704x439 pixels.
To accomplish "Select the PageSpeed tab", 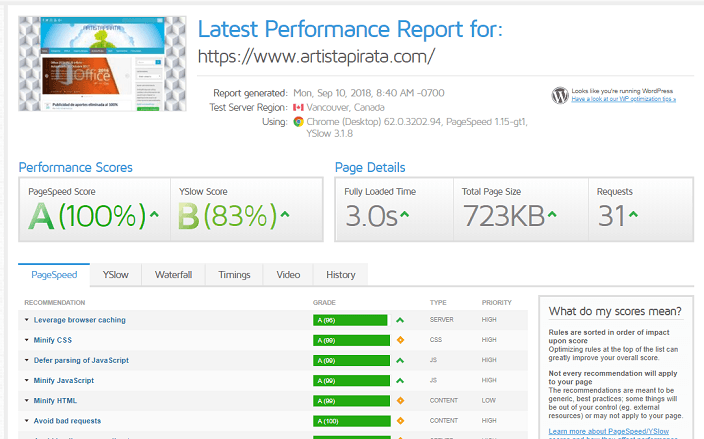I will click(x=54, y=275).
